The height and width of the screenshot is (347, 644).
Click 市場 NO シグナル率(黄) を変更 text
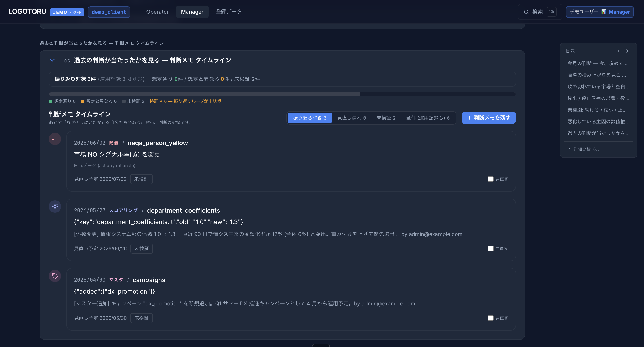pyautogui.click(x=117, y=155)
